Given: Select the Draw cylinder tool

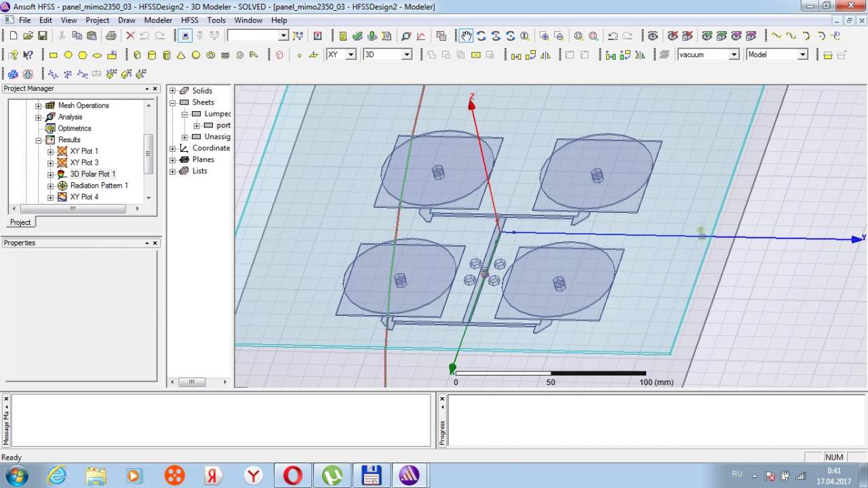Looking at the screenshot, I should coord(151,55).
